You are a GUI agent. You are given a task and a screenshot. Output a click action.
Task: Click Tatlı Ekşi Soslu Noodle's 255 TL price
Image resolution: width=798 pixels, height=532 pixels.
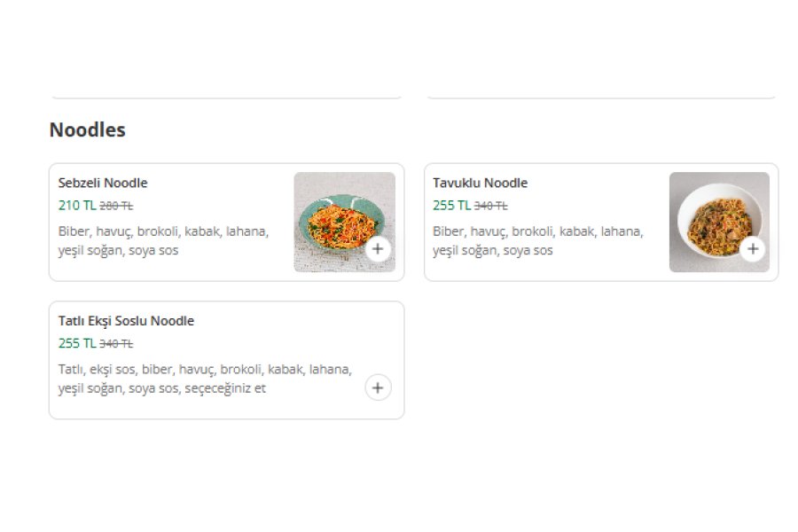pos(77,343)
